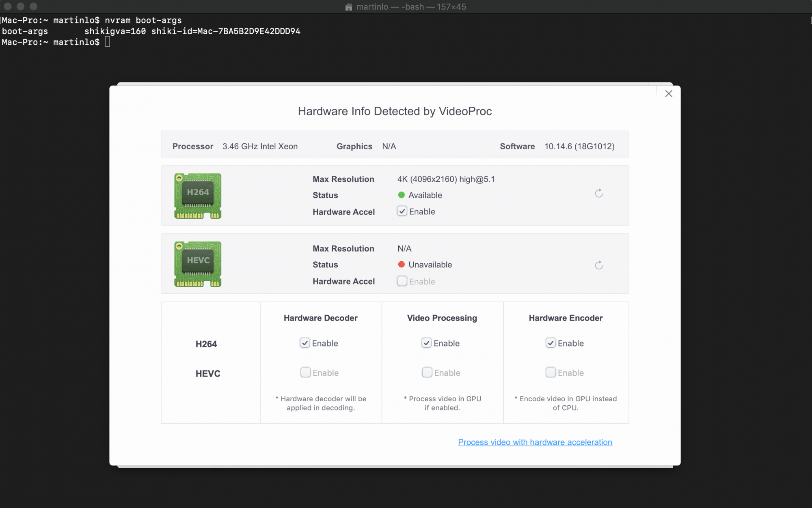Refresh H264 hardware detection status
This screenshot has width=812, height=508.
point(599,194)
